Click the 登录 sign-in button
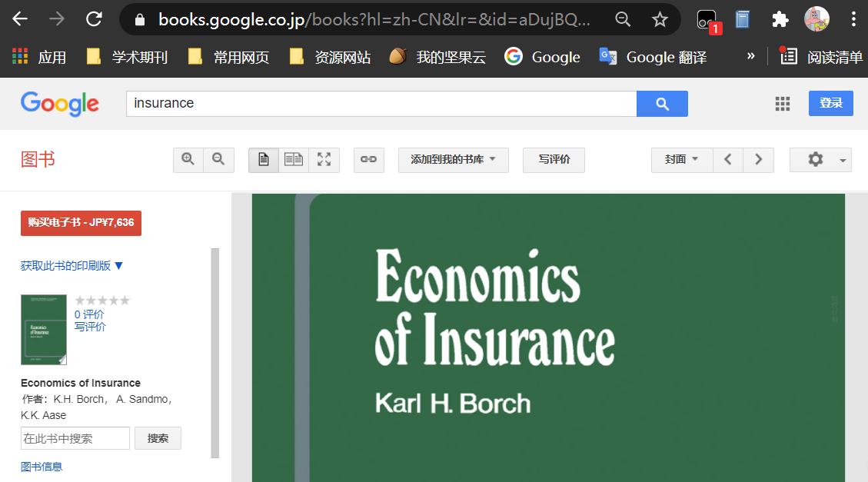 pyautogui.click(x=830, y=103)
